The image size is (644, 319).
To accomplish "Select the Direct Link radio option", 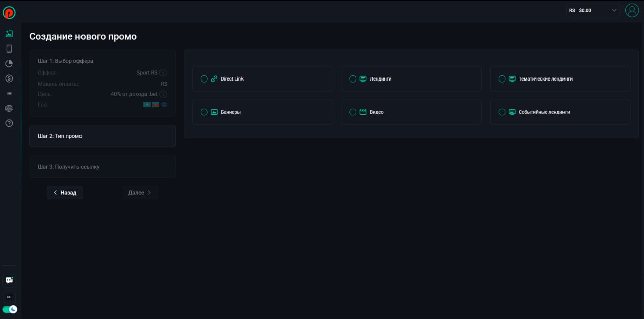I will pos(204,79).
